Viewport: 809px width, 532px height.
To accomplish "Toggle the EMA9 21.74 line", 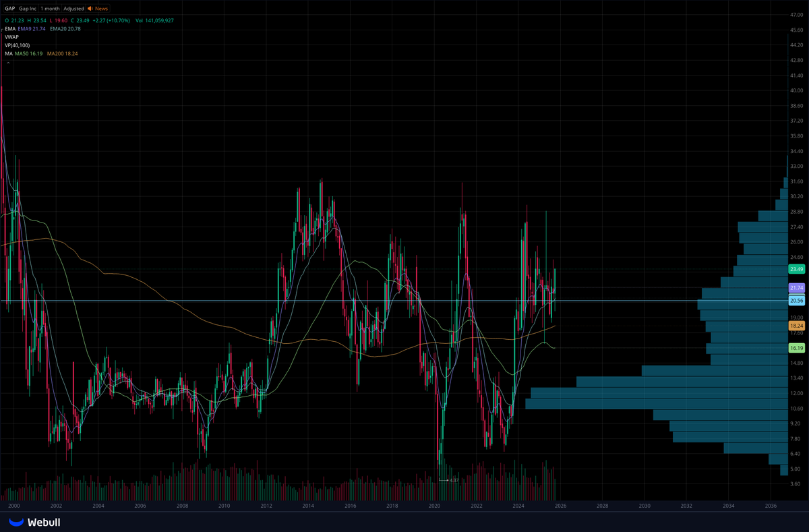I will pyautogui.click(x=31, y=28).
